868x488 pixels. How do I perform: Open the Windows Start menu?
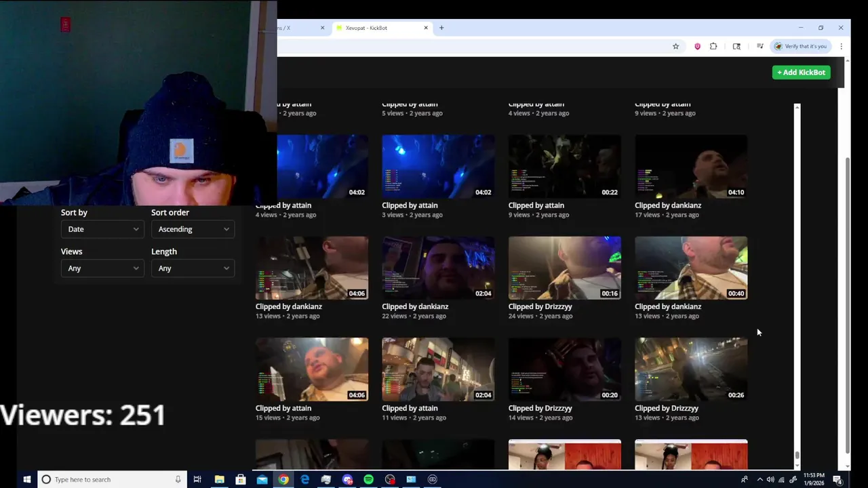coord(27,479)
